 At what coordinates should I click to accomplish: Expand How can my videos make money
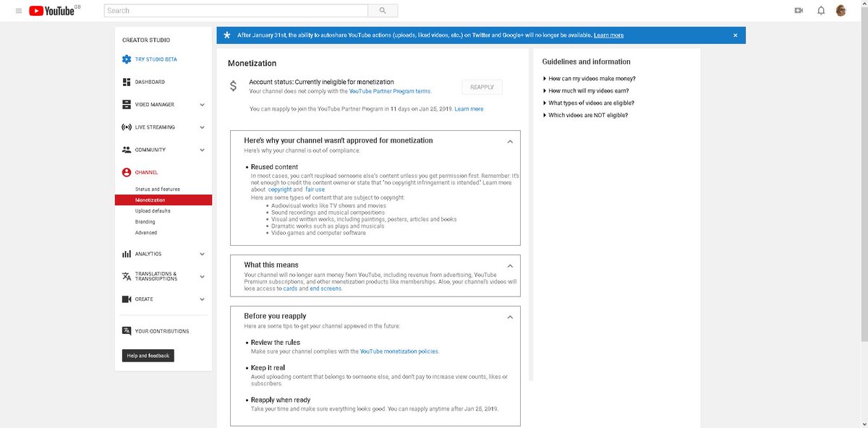tap(589, 79)
